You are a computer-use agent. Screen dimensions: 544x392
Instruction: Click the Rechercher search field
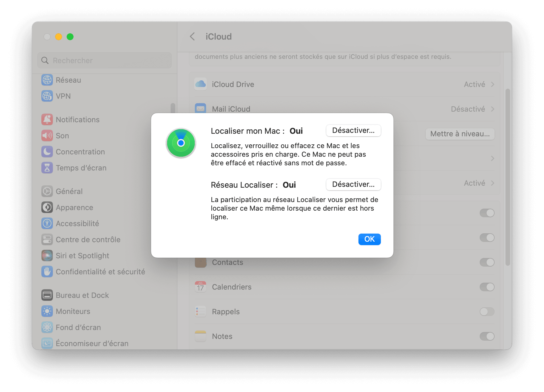point(105,60)
